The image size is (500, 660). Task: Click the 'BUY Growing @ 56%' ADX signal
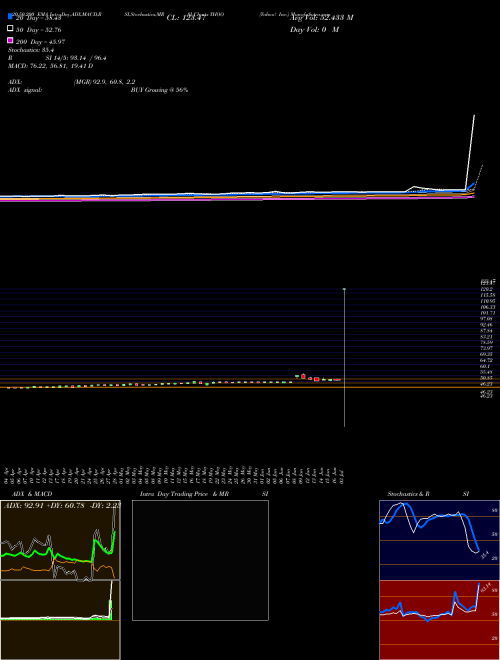tap(159, 90)
